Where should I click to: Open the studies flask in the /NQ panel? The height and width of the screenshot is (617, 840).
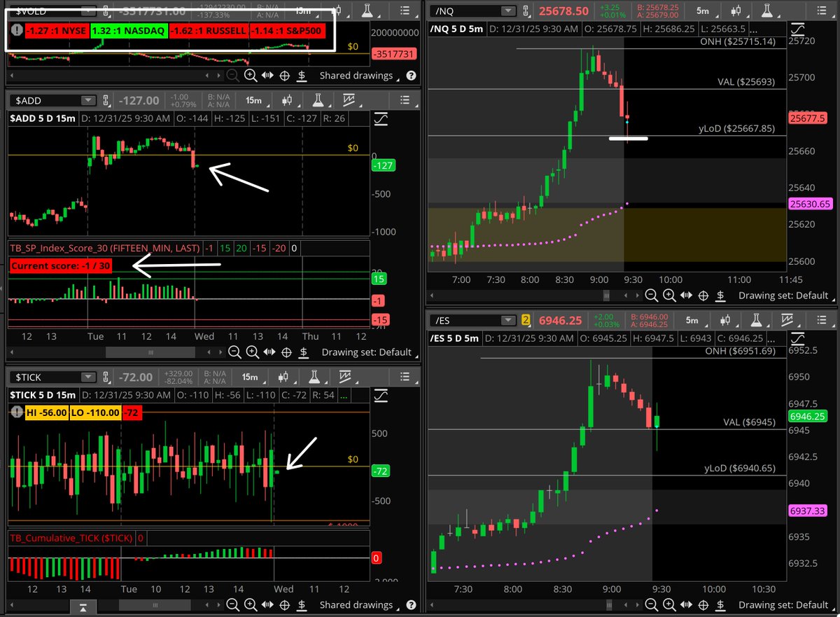click(768, 11)
